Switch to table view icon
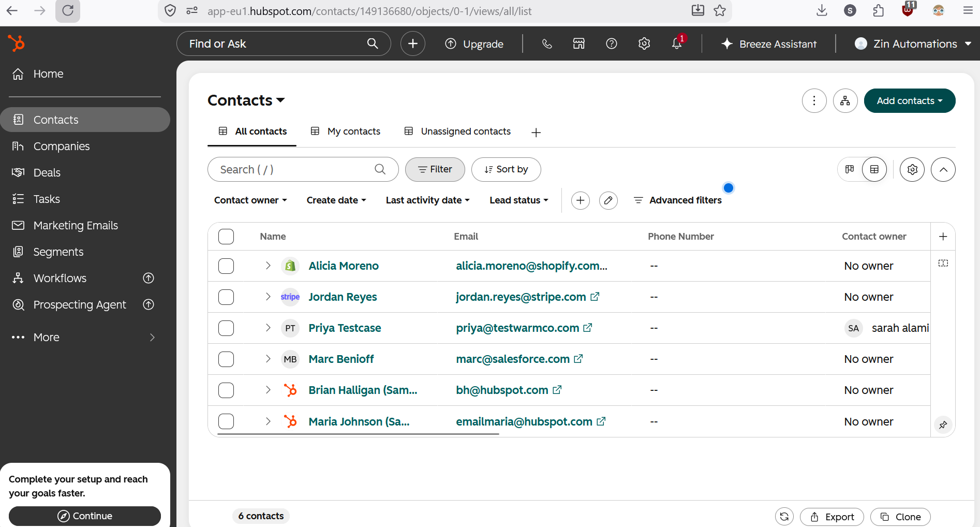Viewport: 980px width, 527px height. click(874, 169)
